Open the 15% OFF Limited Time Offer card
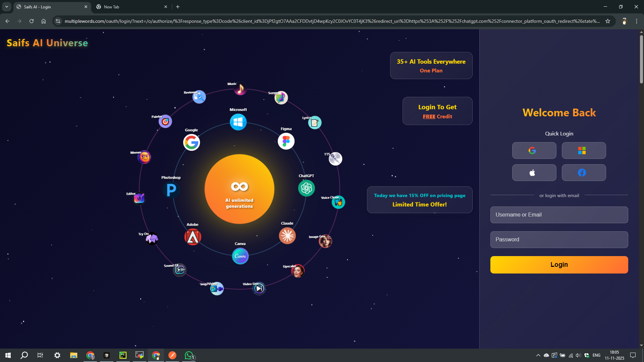644x362 pixels. coord(420,200)
